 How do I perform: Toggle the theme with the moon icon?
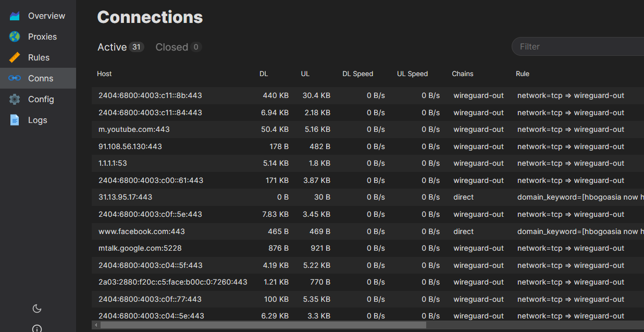pyautogui.click(x=36, y=309)
